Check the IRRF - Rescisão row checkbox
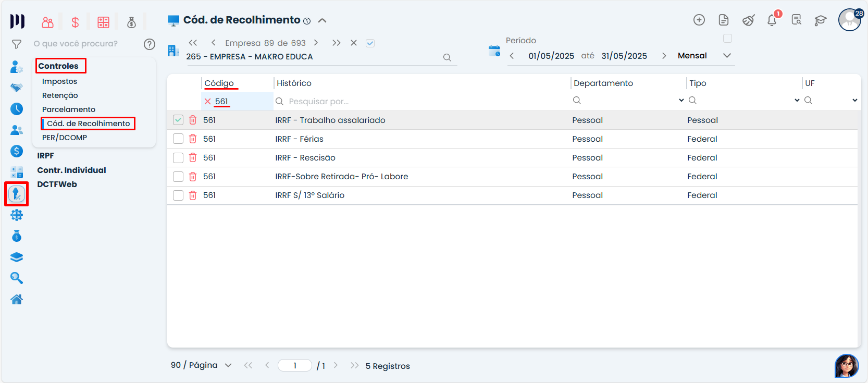 click(178, 158)
